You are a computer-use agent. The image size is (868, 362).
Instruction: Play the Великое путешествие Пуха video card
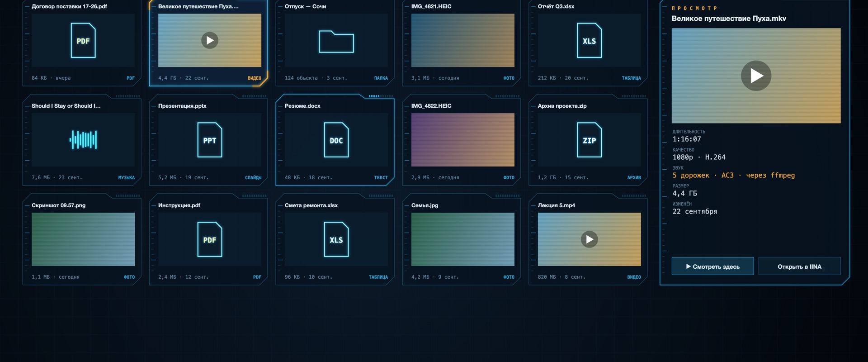[210, 40]
